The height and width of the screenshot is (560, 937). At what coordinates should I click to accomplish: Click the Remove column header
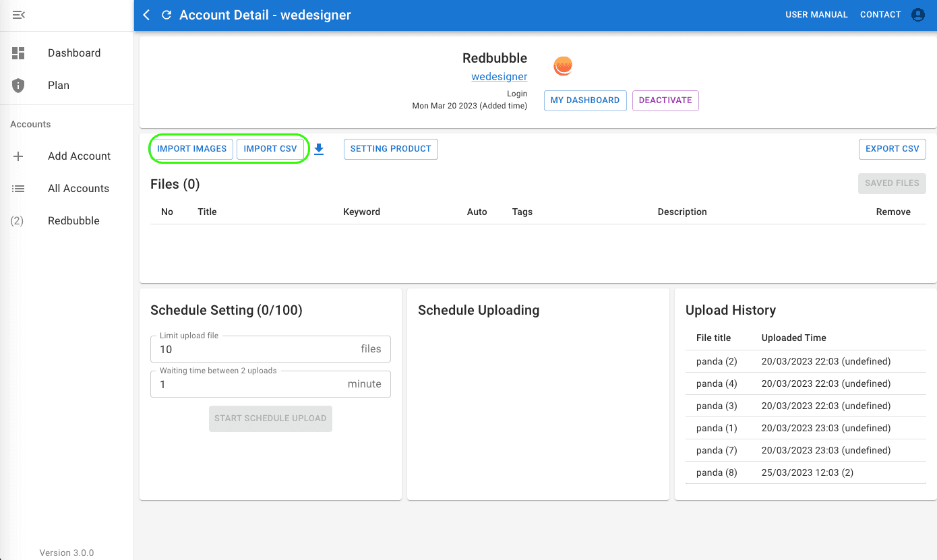coord(893,212)
